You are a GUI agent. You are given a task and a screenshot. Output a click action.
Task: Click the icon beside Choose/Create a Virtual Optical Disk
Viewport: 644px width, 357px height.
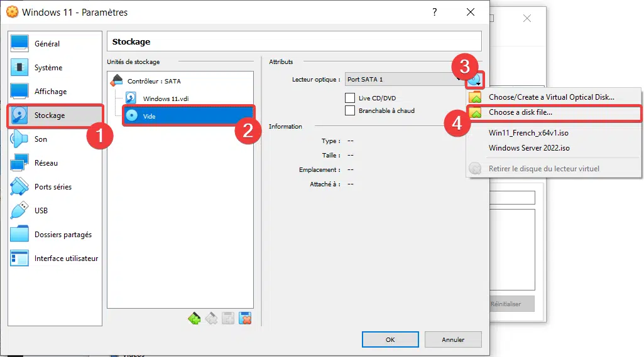tap(475, 97)
